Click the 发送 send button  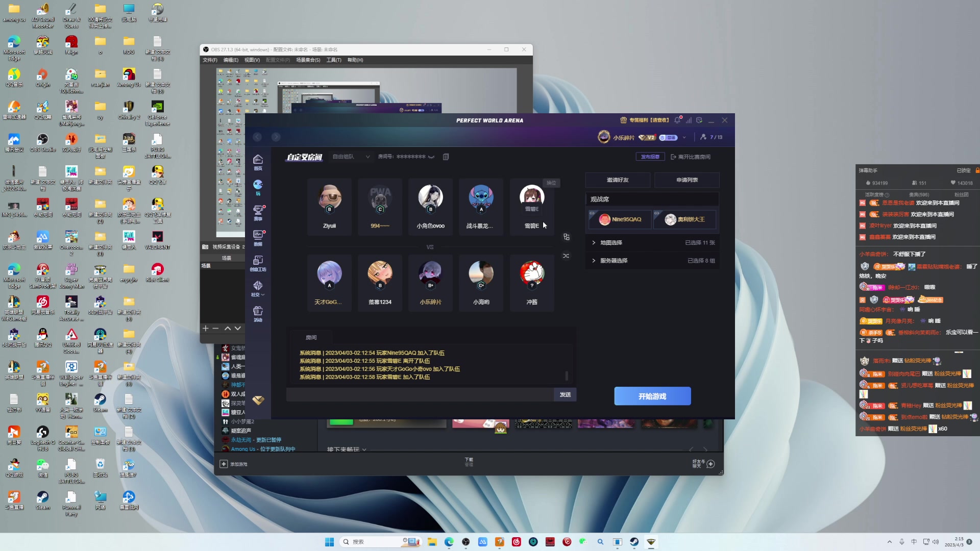pyautogui.click(x=565, y=395)
